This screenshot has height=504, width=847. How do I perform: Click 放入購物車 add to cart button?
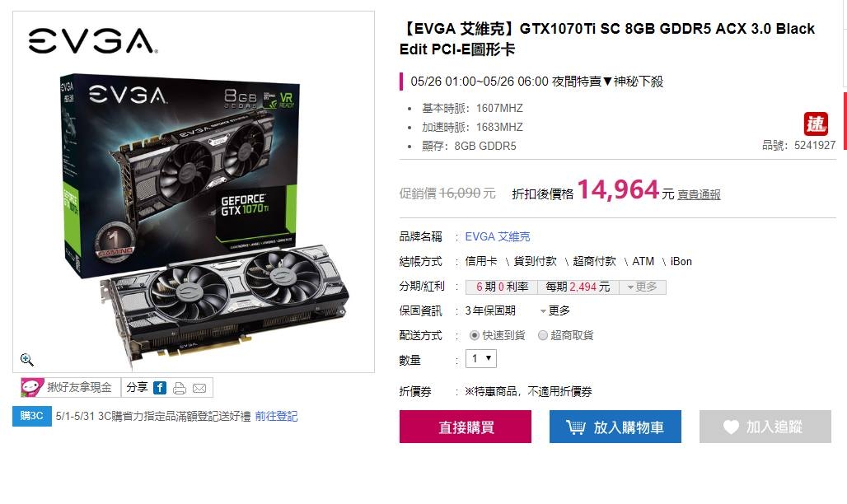click(x=615, y=427)
